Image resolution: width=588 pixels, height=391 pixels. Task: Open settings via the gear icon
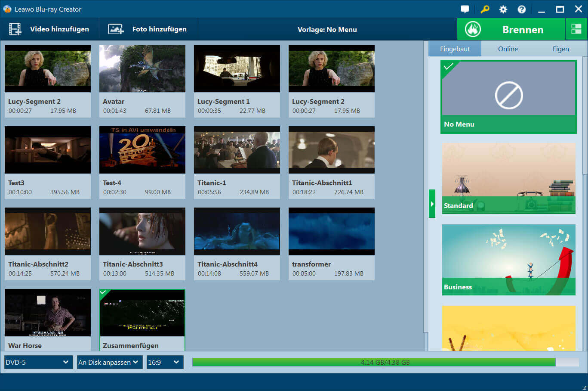click(x=503, y=9)
